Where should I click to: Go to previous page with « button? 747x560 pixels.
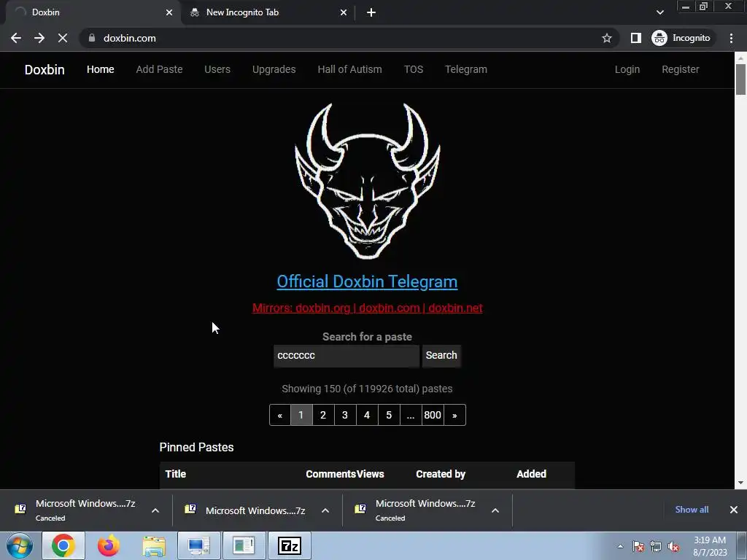pyautogui.click(x=279, y=415)
